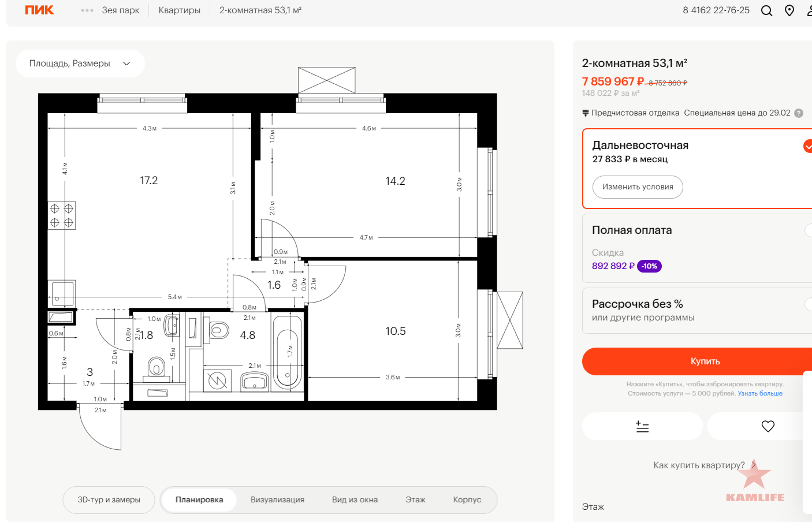Switch to the Корпус tab
Viewport: 812px width, 522px height.
coord(467,500)
